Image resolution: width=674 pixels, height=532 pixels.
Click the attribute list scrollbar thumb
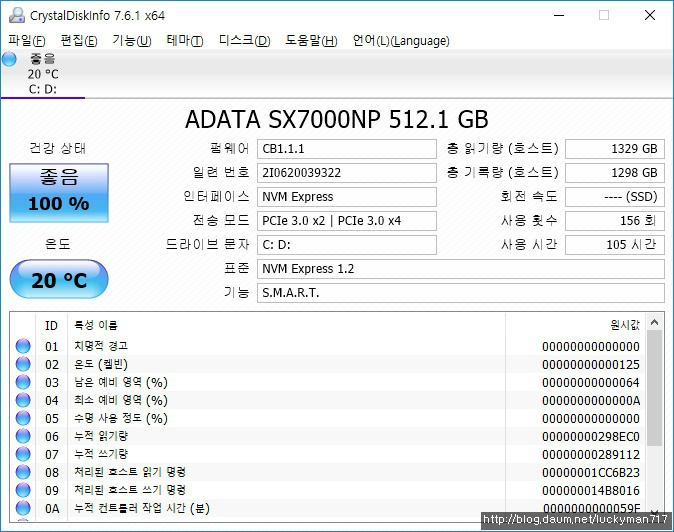tap(655, 388)
